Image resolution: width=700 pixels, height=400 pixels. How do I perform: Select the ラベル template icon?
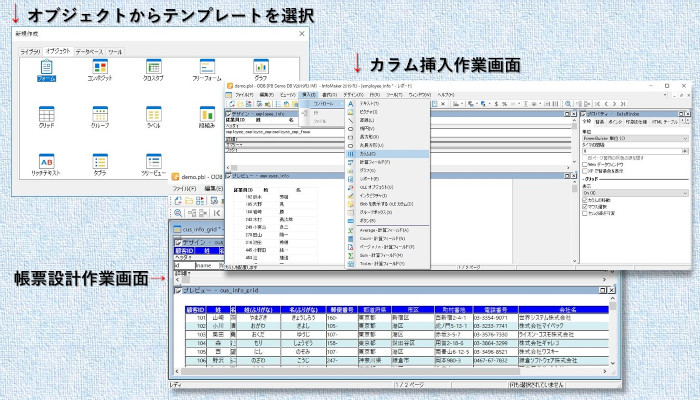[x=153, y=115]
